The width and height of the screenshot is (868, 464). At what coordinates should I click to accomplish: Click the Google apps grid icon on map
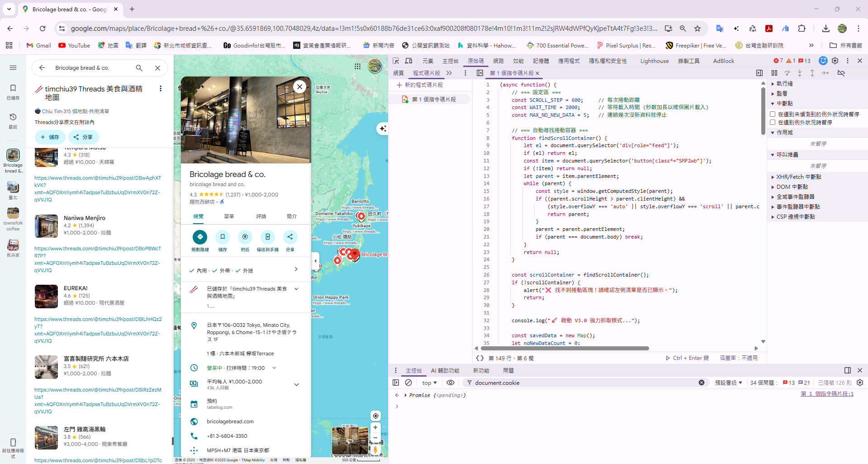(x=357, y=67)
